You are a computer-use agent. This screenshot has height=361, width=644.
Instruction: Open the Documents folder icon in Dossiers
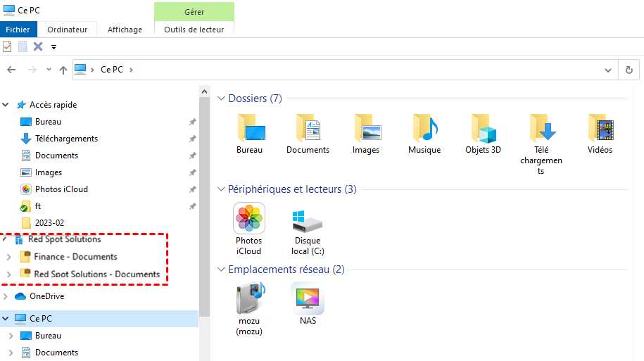308,134
